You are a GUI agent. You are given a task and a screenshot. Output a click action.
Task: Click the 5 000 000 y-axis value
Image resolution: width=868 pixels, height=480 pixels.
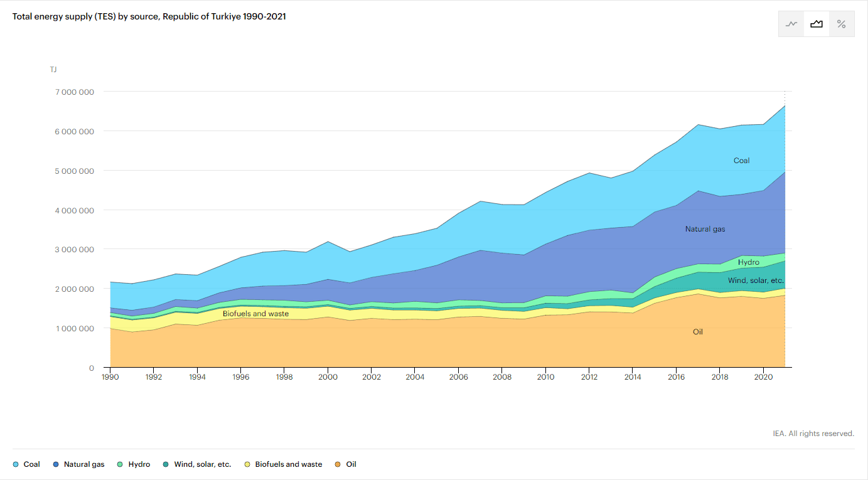click(73, 171)
